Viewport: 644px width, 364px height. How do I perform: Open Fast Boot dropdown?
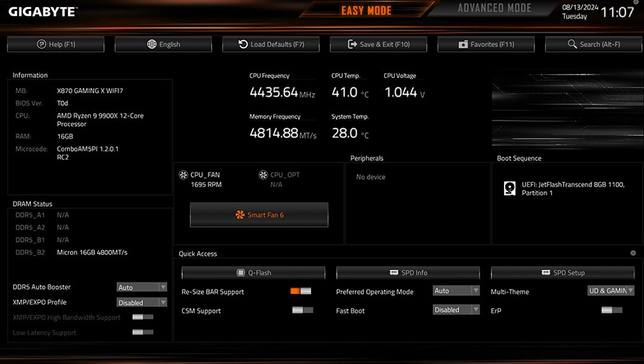point(456,310)
